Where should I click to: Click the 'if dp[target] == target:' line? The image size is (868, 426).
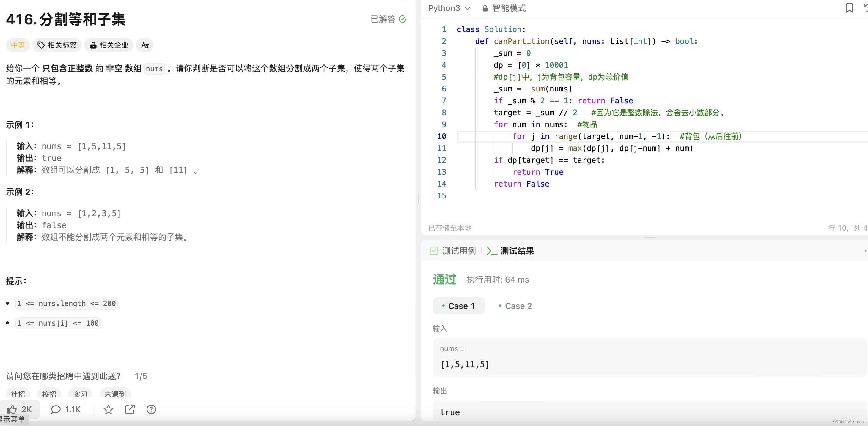click(x=549, y=160)
